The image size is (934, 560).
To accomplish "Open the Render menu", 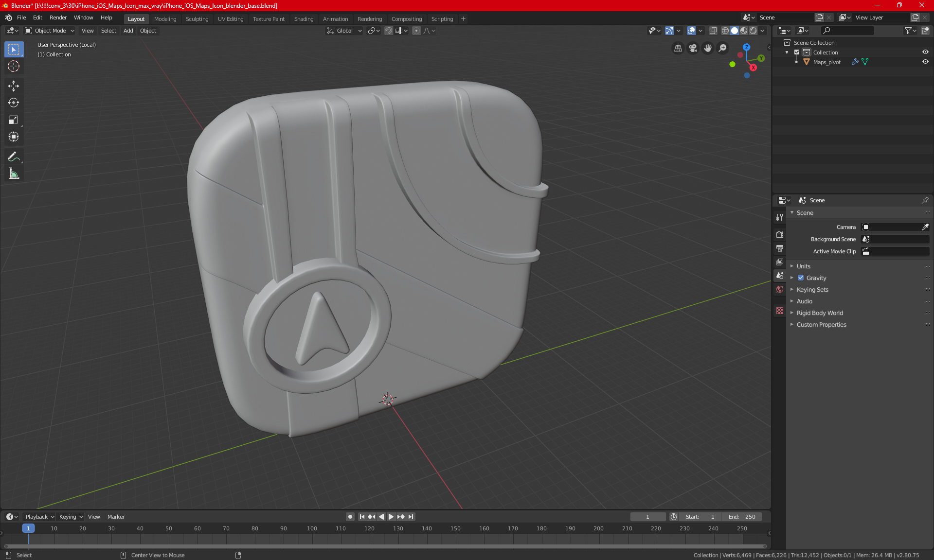I will pyautogui.click(x=58, y=17).
